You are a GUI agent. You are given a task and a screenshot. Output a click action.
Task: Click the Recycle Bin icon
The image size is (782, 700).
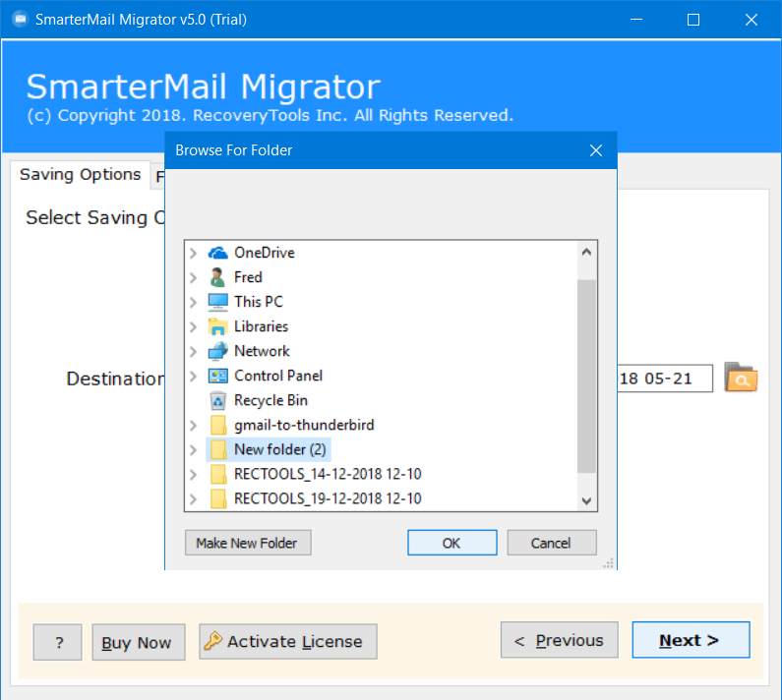[218, 400]
